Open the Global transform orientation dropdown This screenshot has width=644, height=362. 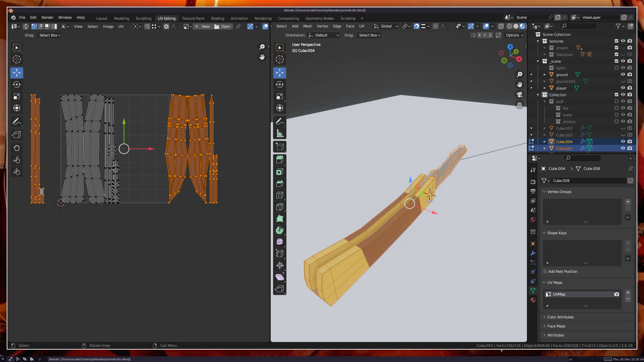(386, 26)
